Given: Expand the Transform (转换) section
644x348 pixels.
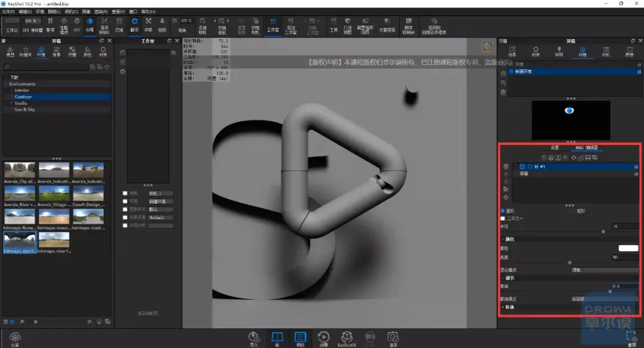Looking at the screenshot, I should [x=503, y=307].
